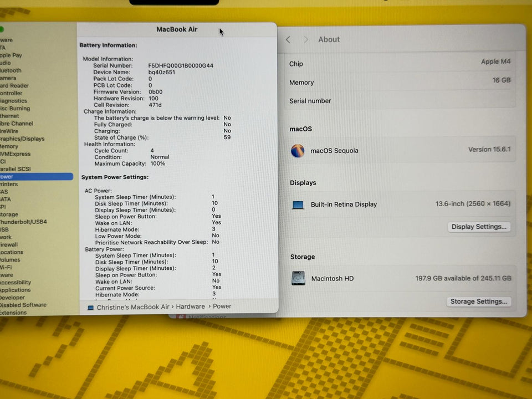Screen dimensions: 532x399
Task: Open the Bluetooth hardware section
Action: (x=11, y=70)
